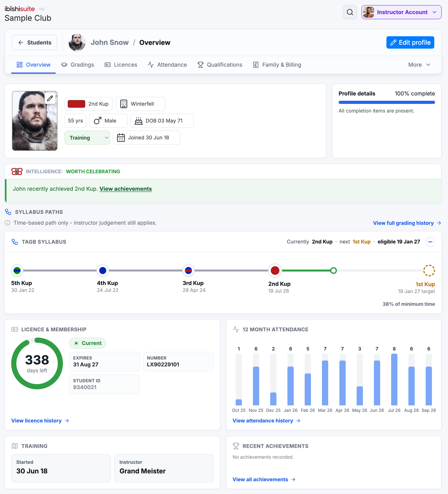
Task: Open the Instructor Account dropdown
Action: [402, 12]
